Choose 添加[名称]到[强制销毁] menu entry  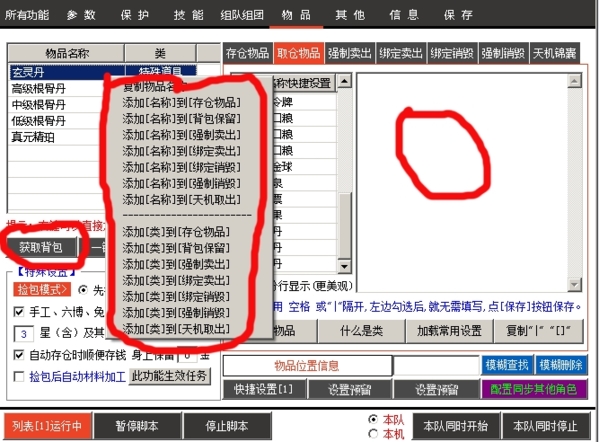[x=181, y=183]
